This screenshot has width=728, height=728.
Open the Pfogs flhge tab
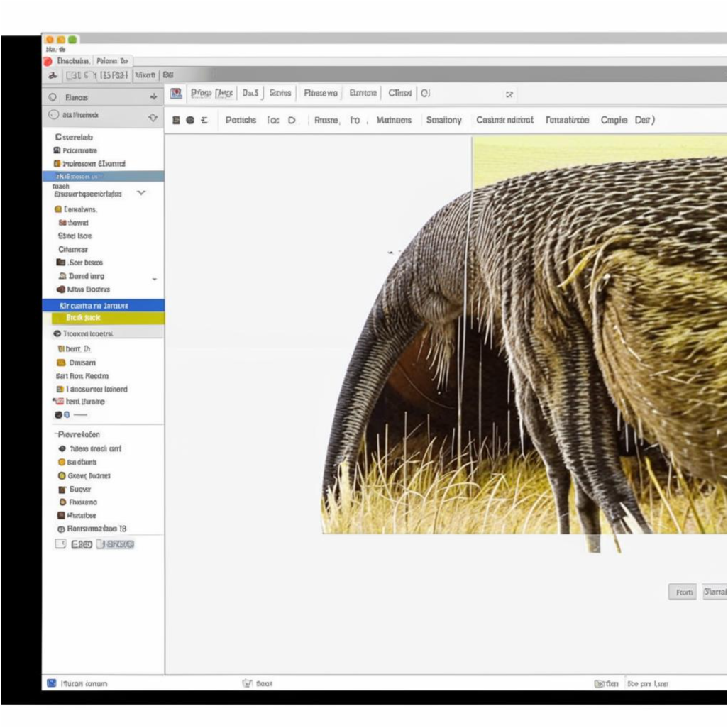(x=211, y=94)
